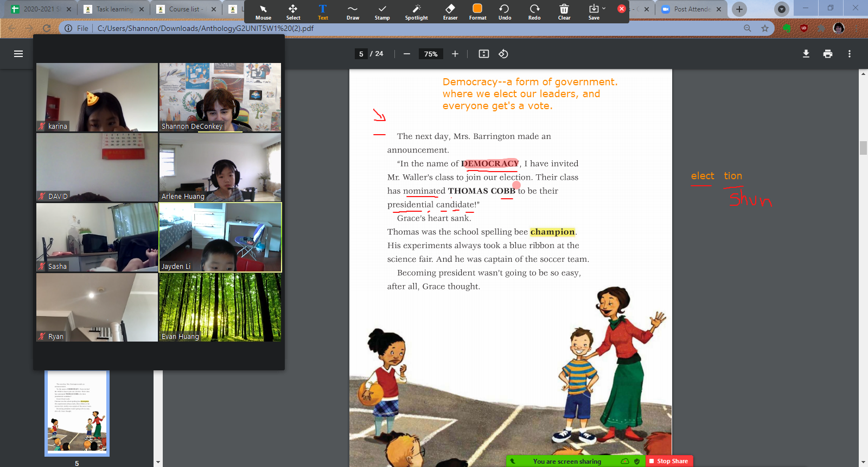
Task: Pick the Draw annotation tool
Action: (353, 12)
